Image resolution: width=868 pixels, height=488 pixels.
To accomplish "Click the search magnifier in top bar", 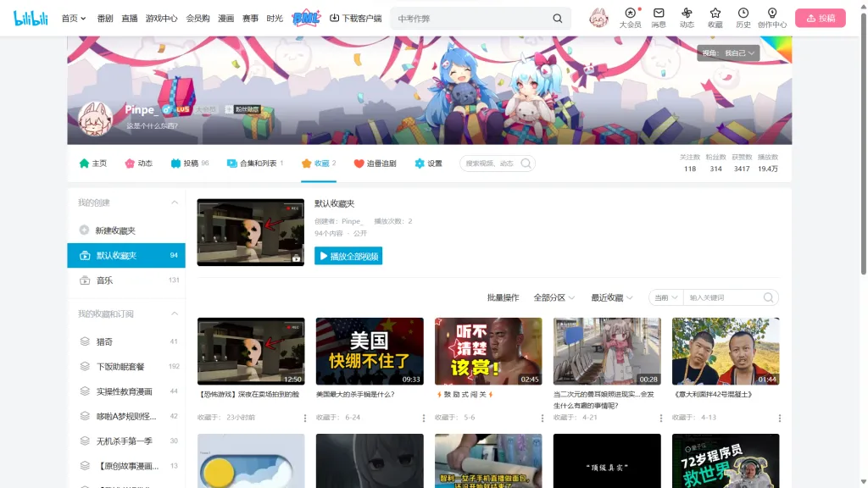I will [558, 19].
